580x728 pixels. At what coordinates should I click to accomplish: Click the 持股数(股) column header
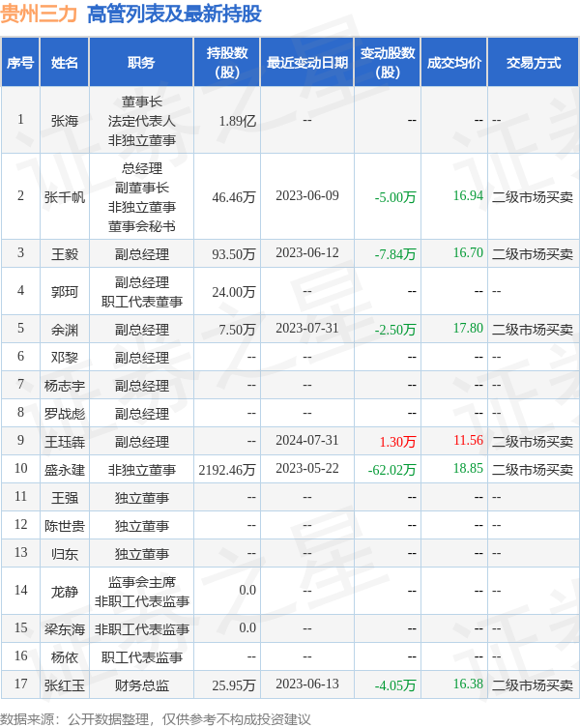click(x=227, y=63)
